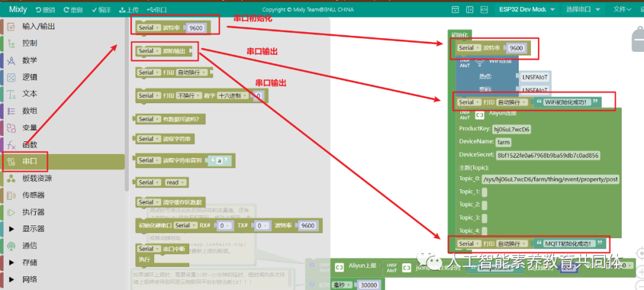Click the first layout icon in header
This screenshot has height=290, width=644.
pos(455,10)
